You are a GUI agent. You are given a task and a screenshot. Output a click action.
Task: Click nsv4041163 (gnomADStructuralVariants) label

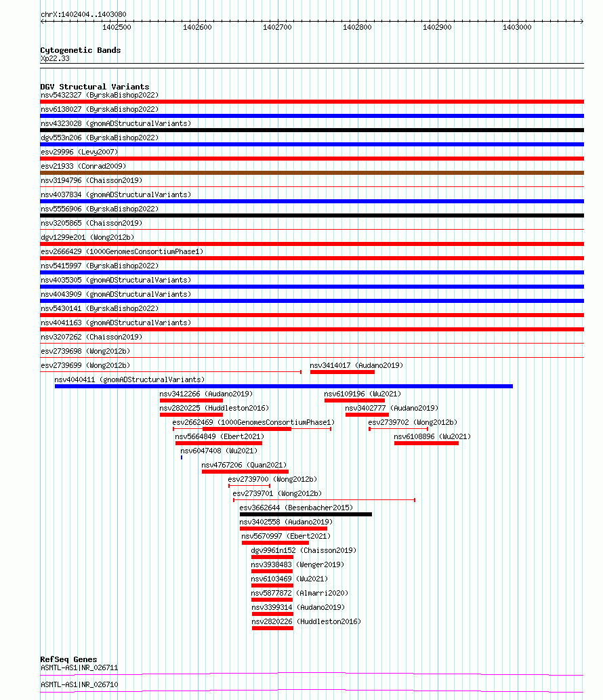pos(116,323)
